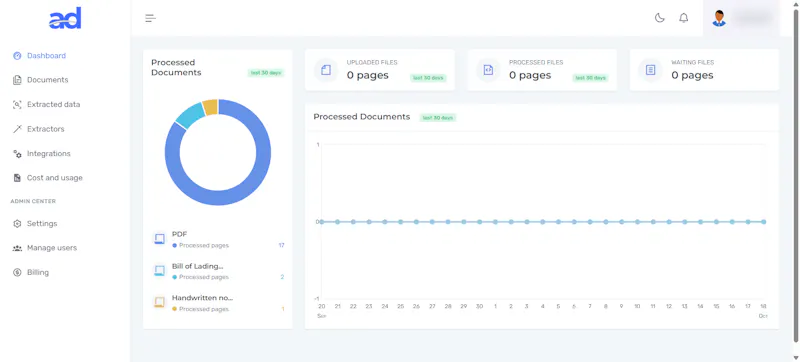Screen dimensions: 800x362
Task: Click the PDF processed pages count 17
Action: [x=281, y=245]
